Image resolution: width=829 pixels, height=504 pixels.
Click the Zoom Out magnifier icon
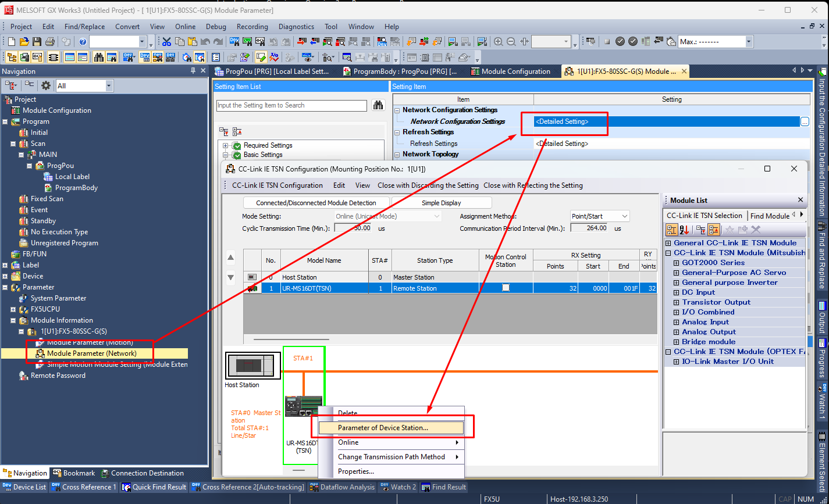pos(511,42)
